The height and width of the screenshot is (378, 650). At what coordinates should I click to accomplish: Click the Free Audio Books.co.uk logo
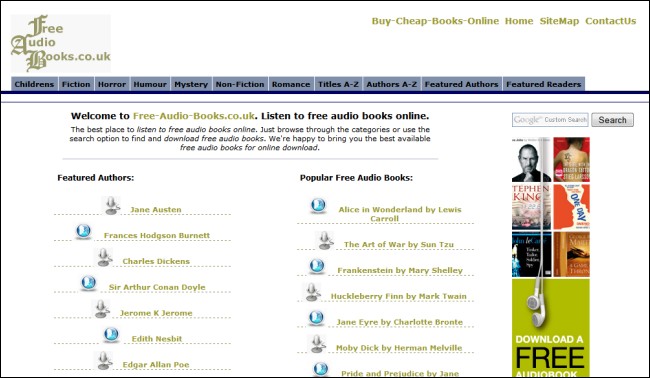61,43
